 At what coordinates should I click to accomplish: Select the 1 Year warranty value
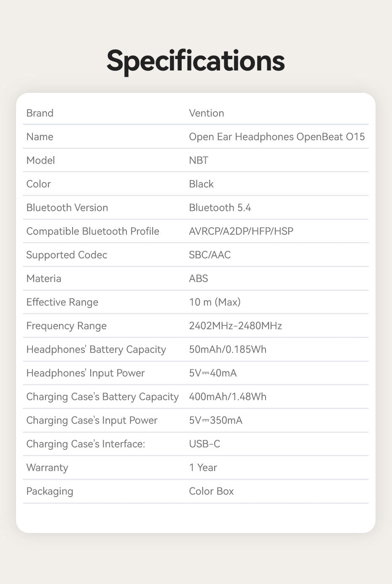(x=203, y=468)
